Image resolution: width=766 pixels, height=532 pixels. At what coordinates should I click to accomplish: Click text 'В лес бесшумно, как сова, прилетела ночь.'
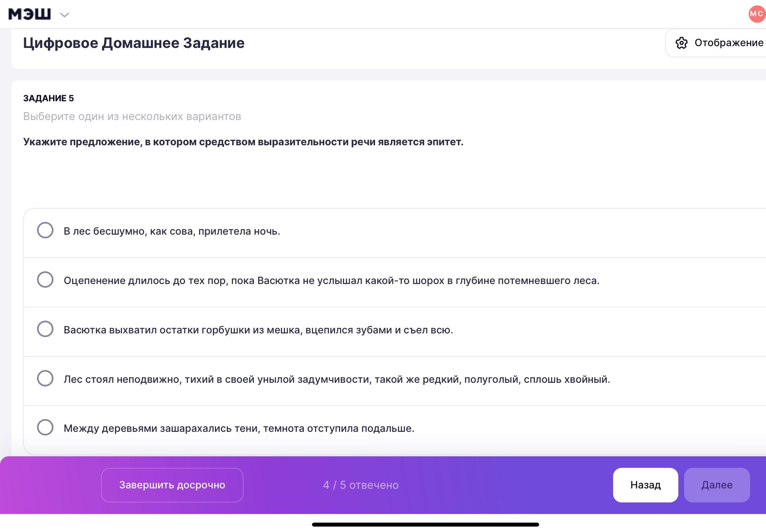point(172,231)
